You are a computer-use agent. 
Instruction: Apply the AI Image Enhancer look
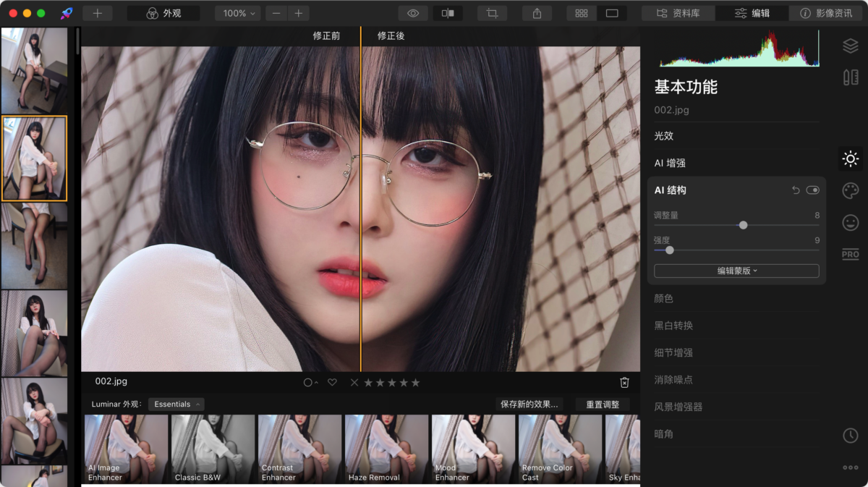click(126, 449)
